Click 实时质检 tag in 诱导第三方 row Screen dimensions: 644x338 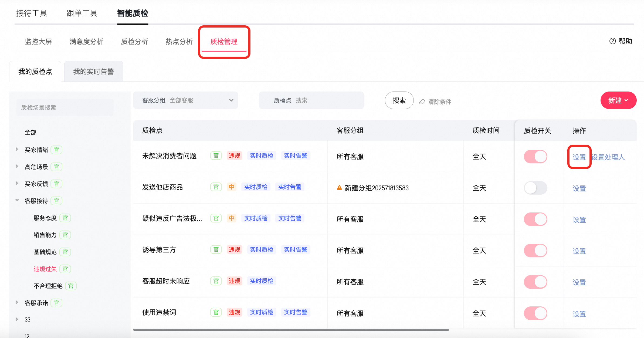pos(262,249)
